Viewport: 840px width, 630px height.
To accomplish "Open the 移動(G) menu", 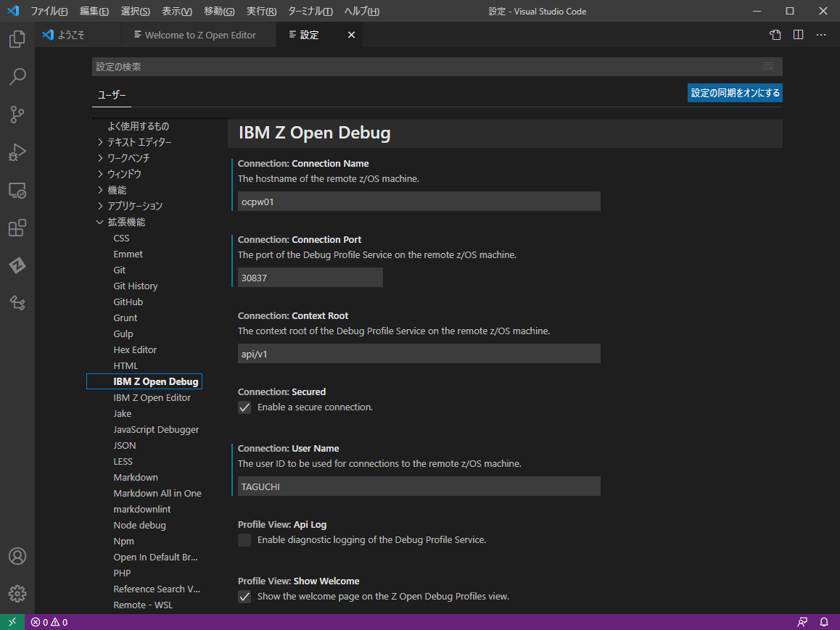I will 219,12.
